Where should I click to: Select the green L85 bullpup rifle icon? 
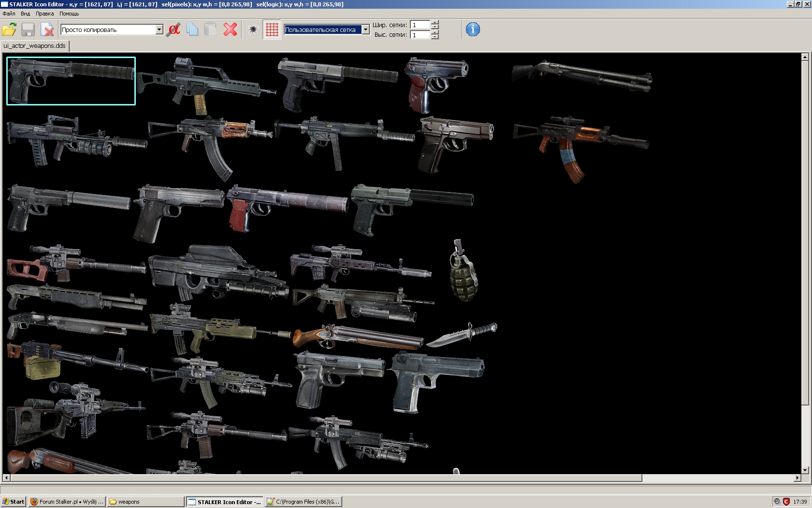220,329
